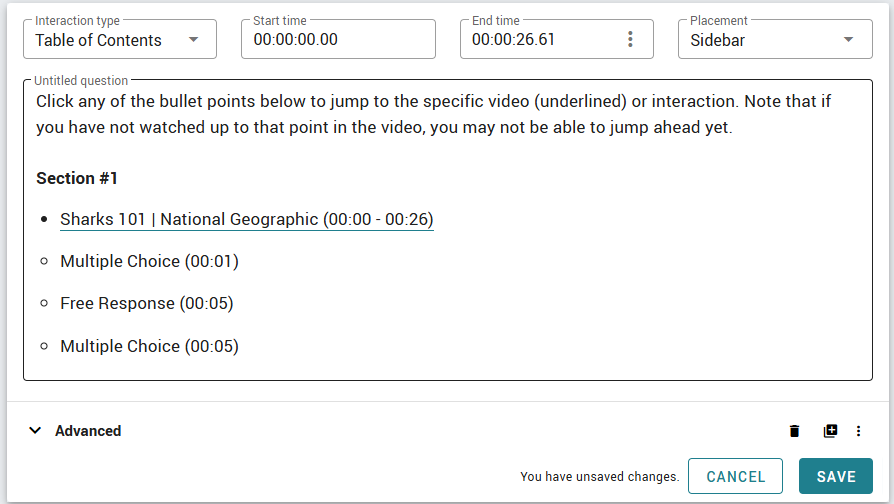Click the Section #1 heading text
This screenshot has height=504, width=894.
[77, 178]
